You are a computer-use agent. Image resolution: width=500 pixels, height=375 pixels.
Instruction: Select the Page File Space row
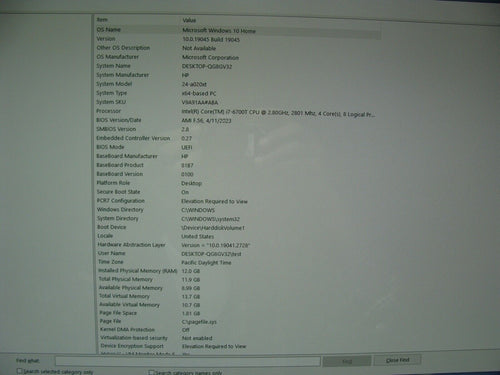(x=237, y=313)
